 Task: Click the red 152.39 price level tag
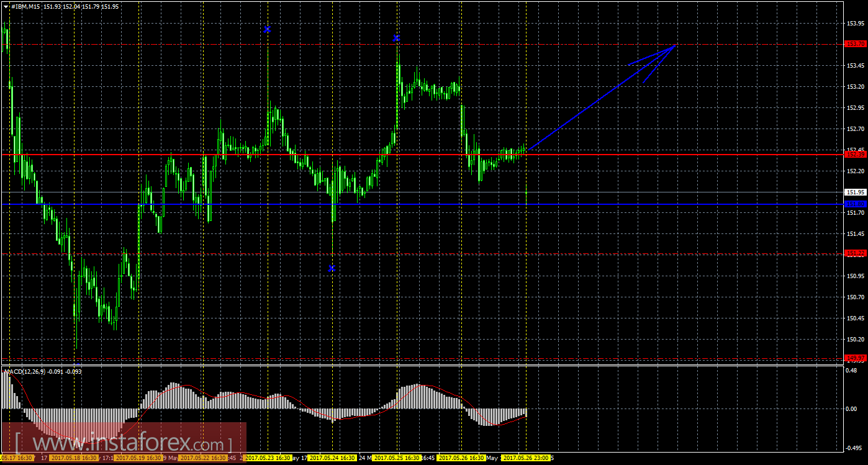[856, 153]
